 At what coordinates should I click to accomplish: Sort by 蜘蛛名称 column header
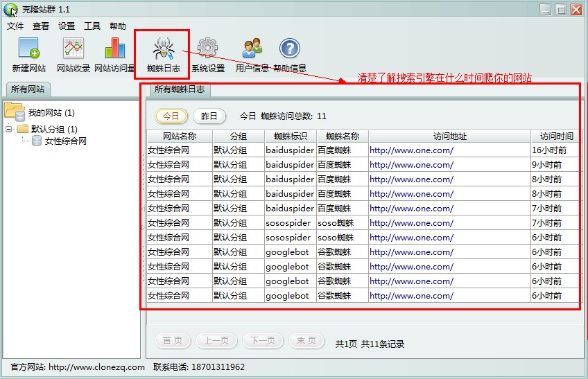pos(343,136)
